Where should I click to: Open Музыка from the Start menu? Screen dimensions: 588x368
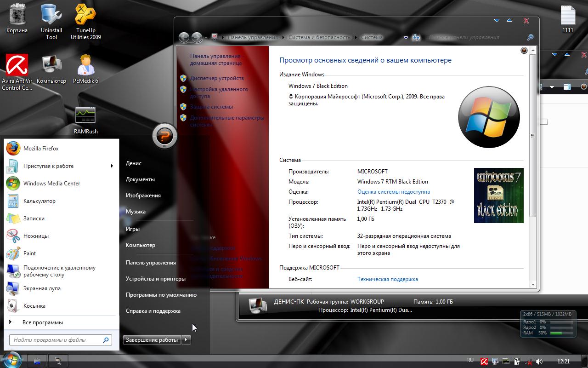pyautogui.click(x=136, y=212)
